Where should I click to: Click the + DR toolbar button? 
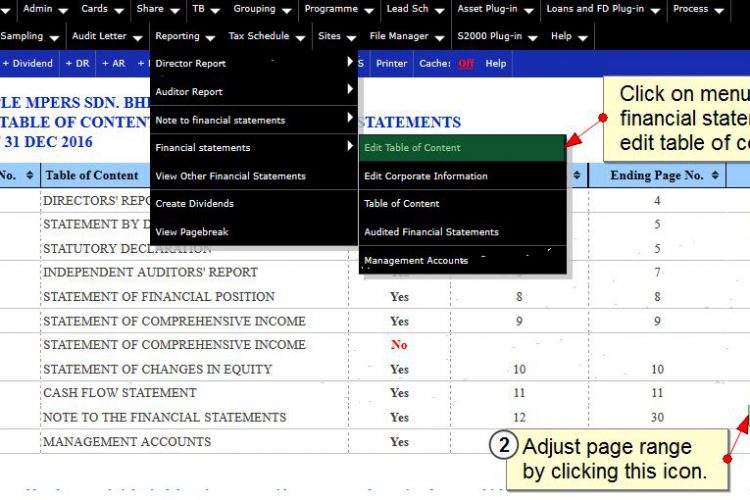(77, 64)
